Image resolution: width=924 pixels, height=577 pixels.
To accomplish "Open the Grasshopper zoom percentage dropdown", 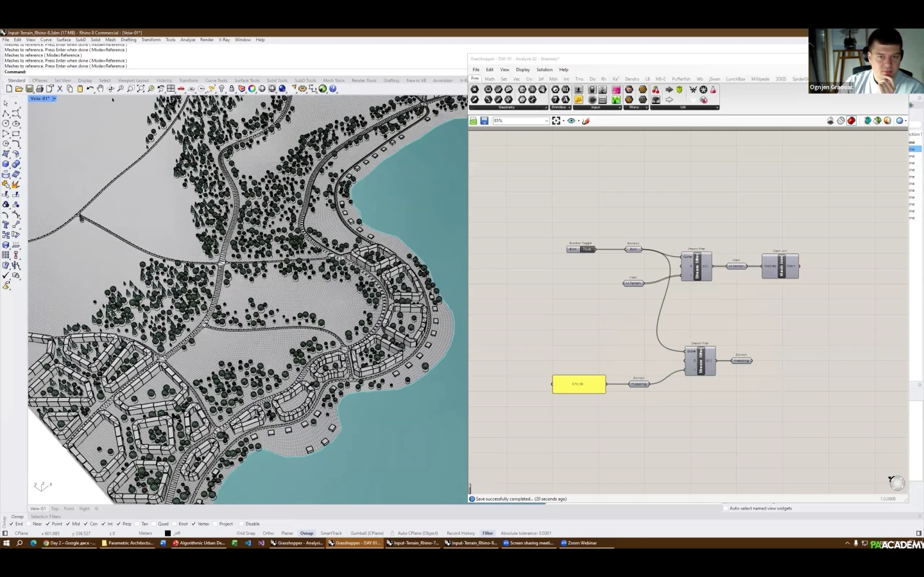I will click(547, 121).
